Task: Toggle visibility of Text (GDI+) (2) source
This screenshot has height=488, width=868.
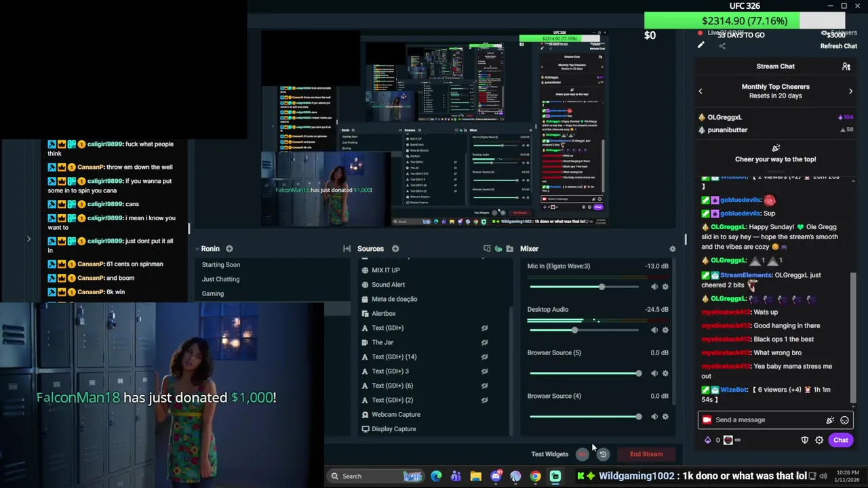Action: click(x=484, y=400)
